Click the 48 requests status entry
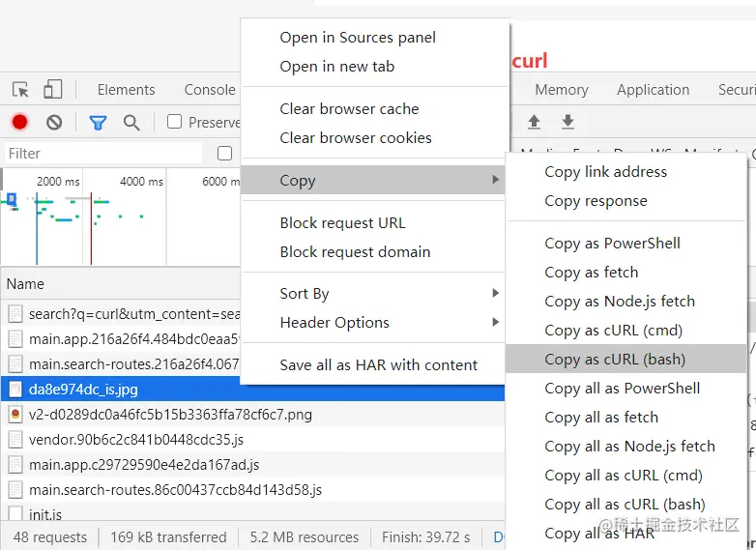 [50, 537]
